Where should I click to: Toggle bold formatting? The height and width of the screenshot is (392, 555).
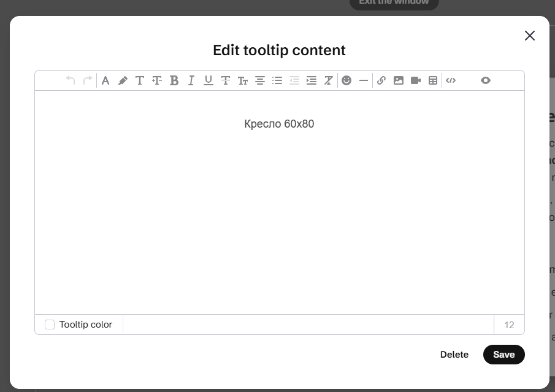click(174, 81)
